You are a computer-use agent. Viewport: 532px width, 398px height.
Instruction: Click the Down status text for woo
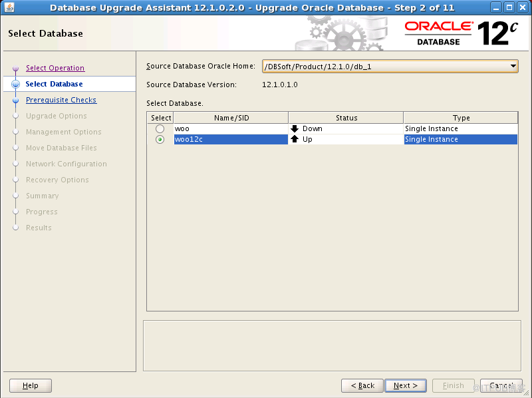(x=313, y=128)
